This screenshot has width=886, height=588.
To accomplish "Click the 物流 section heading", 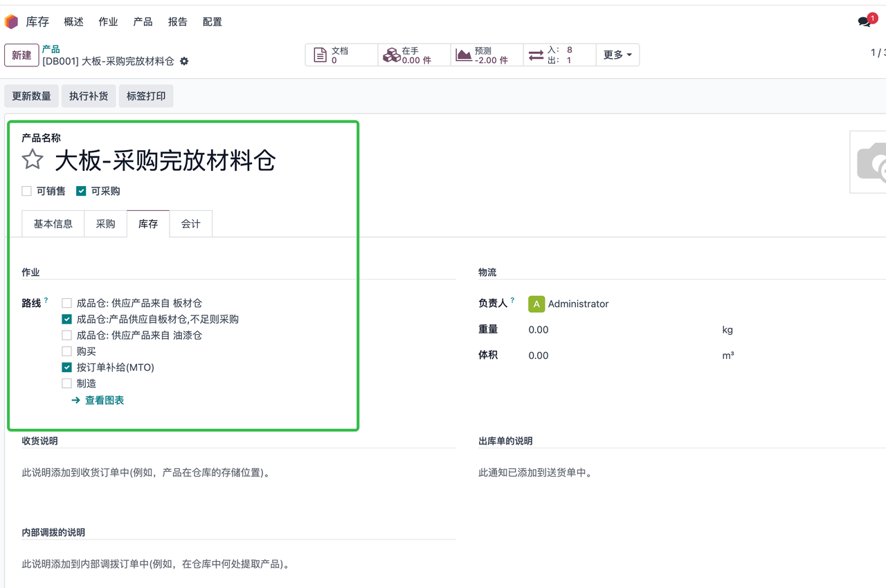I will point(487,273).
